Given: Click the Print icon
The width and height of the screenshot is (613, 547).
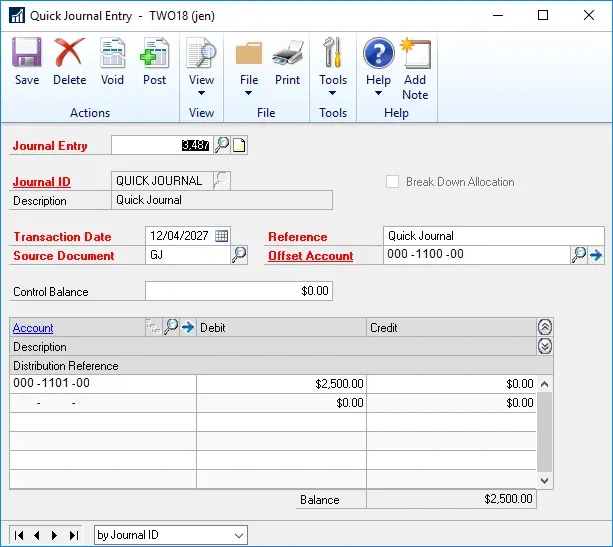Looking at the screenshot, I should click(x=287, y=62).
